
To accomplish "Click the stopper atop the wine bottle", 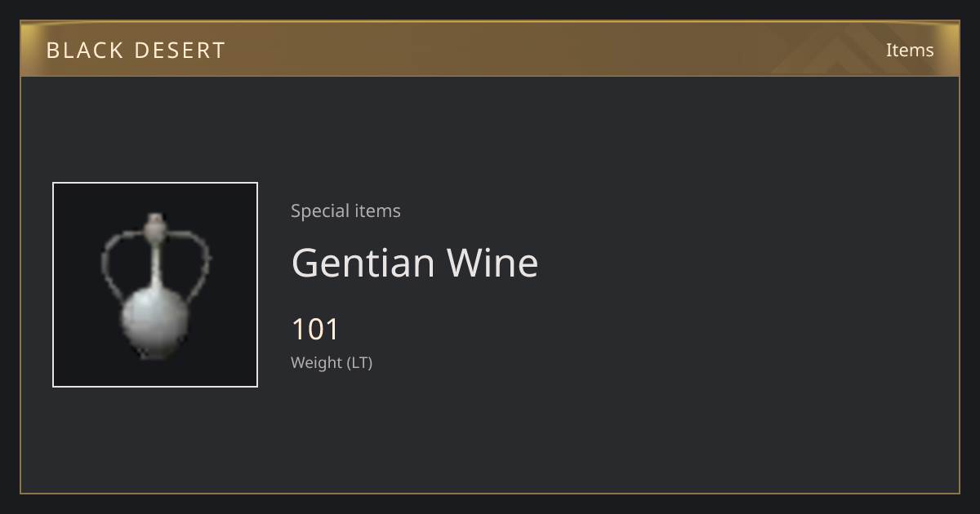I will tap(155, 224).
